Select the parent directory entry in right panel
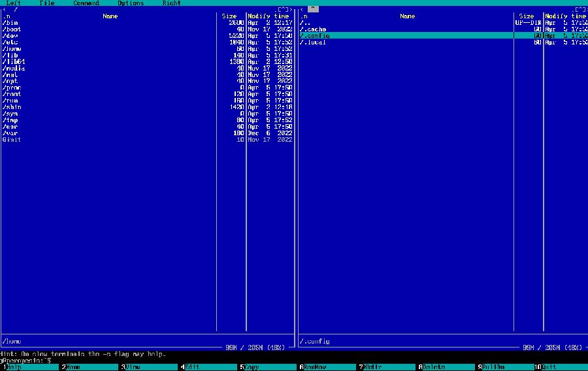This screenshot has width=588, height=371. (x=304, y=23)
